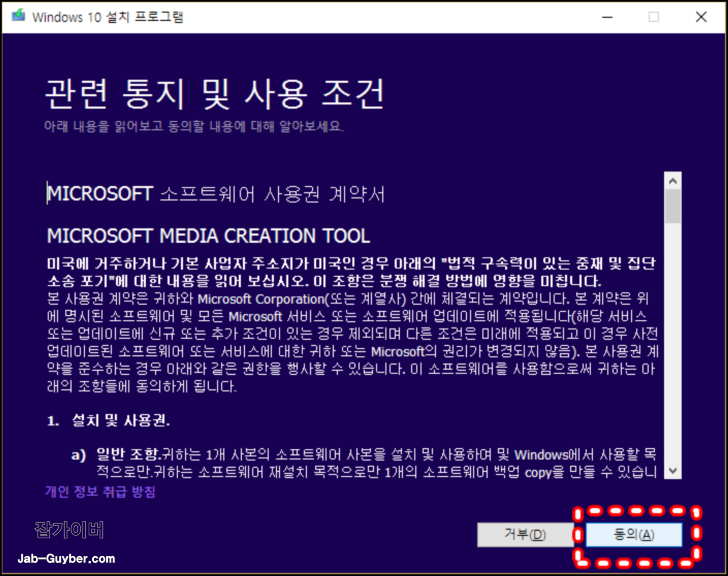Open the 개인 정보 취급 방침 link
This screenshot has width=728, height=576.
coord(100,492)
